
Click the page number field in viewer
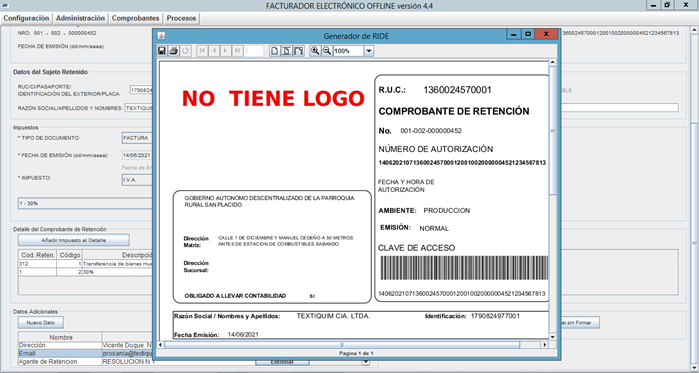pyautogui.click(x=254, y=51)
